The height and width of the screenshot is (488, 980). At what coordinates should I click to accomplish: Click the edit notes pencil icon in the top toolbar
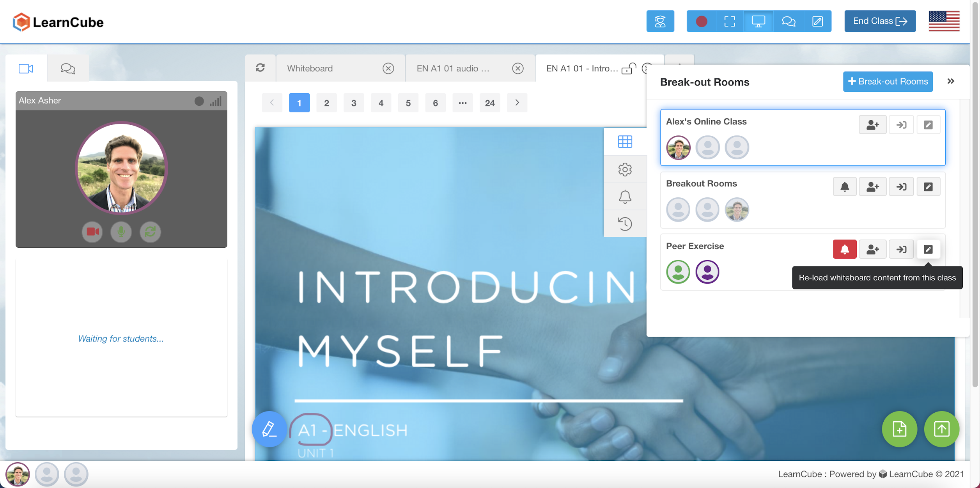click(817, 21)
